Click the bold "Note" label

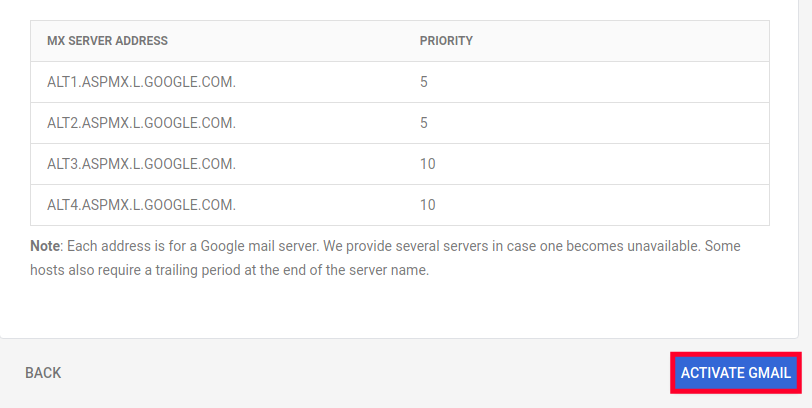(x=46, y=246)
